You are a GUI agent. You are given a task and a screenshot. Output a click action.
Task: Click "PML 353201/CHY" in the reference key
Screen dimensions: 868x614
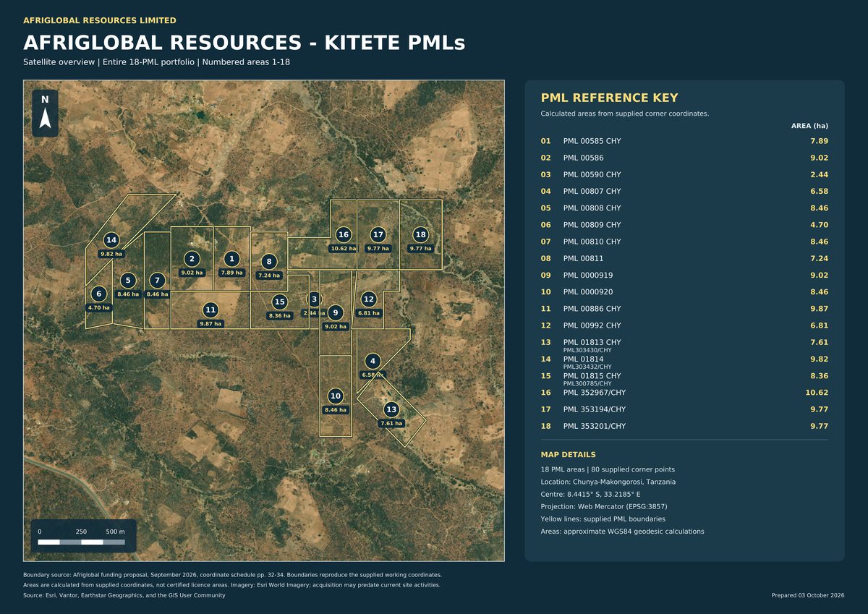(x=594, y=427)
